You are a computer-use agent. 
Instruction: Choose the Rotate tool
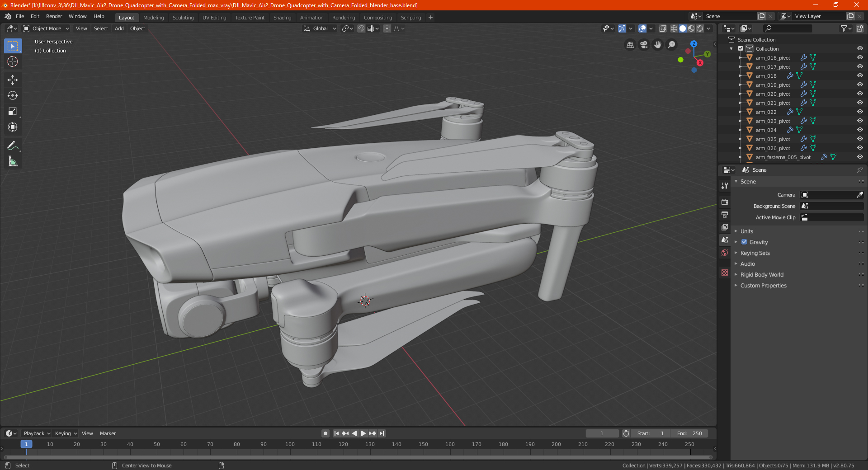click(x=13, y=95)
